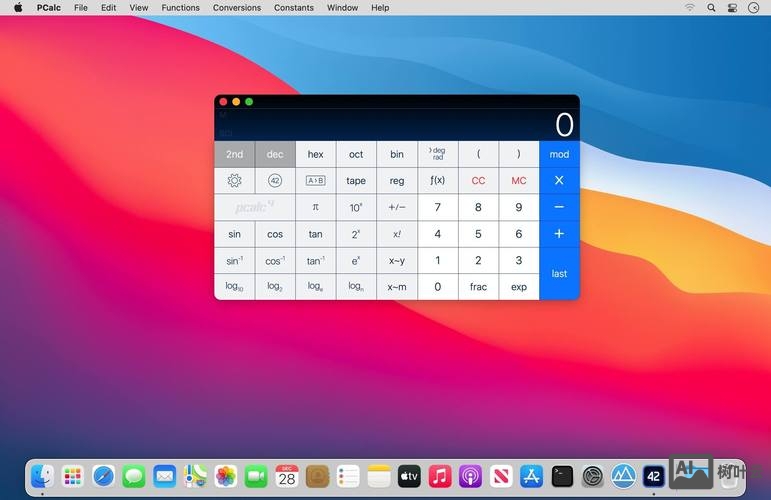Toggle the 2nd function key

pyautogui.click(x=235, y=154)
